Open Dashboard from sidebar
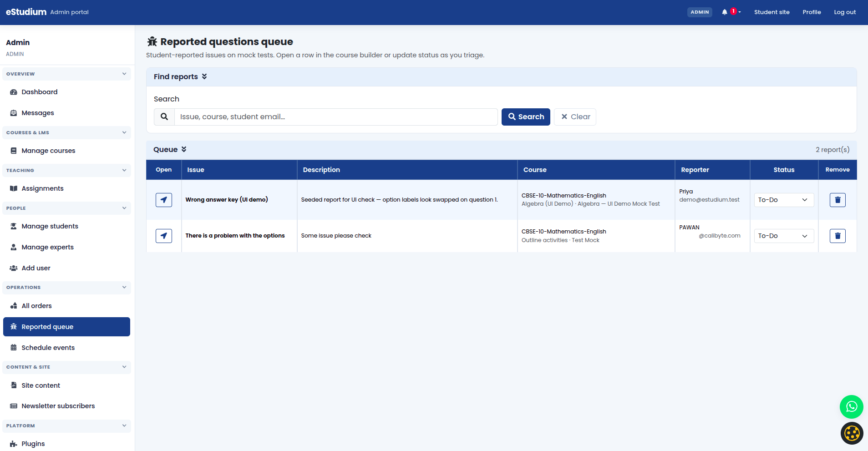Screen dimensions: 868x451 point(66,92)
